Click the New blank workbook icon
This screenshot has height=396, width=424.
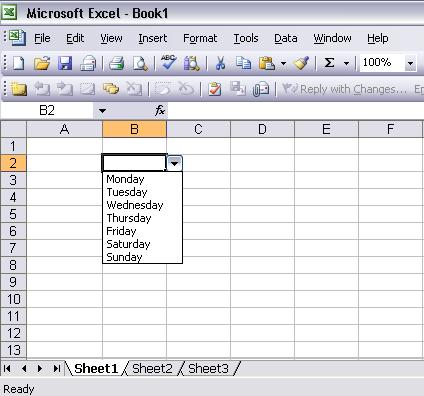pyautogui.click(x=18, y=63)
